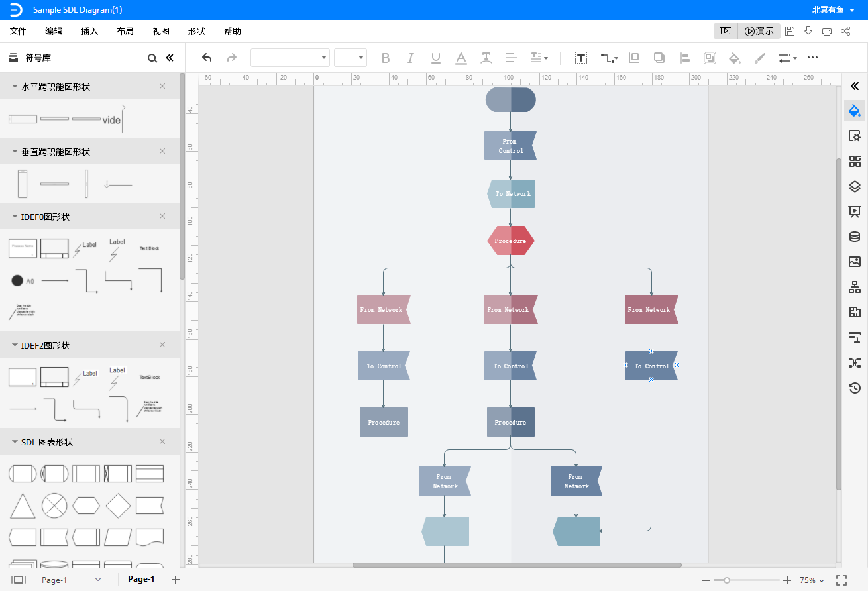Toggle italic text formatting

(x=411, y=58)
